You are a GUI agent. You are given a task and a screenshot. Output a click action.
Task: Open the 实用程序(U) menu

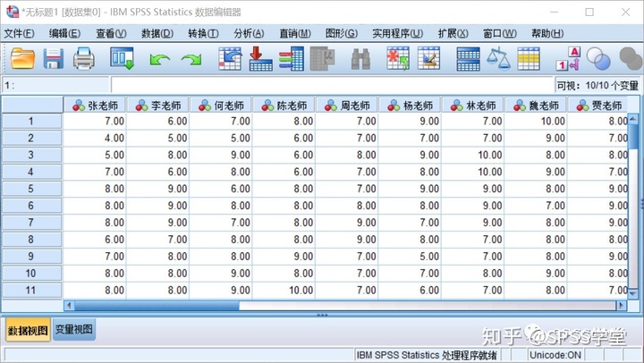point(397,33)
